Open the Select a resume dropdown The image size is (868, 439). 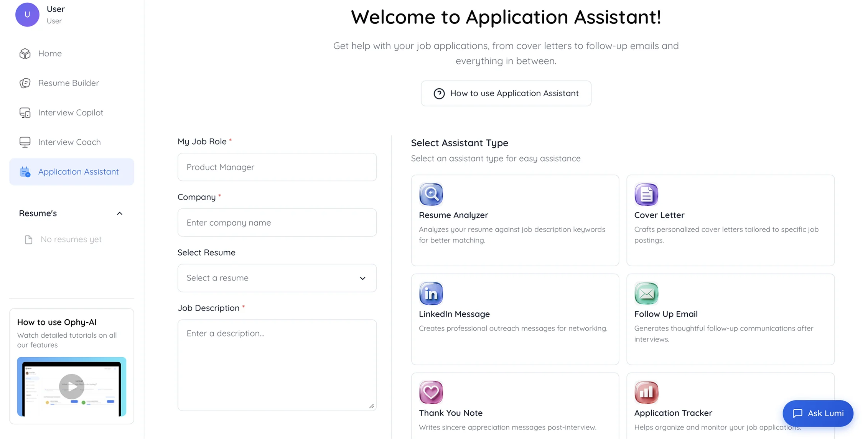point(277,278)
